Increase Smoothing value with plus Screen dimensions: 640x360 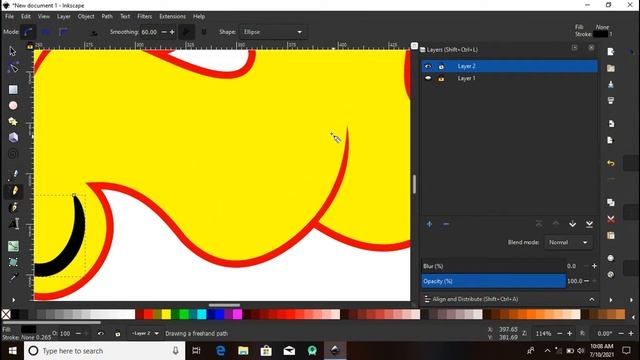click(172, 32)
